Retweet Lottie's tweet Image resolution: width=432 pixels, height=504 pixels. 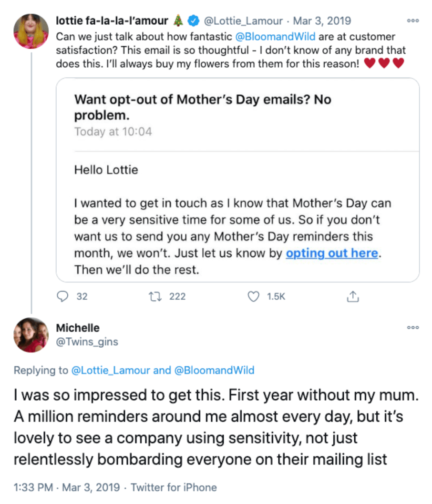tap(154, 296)
